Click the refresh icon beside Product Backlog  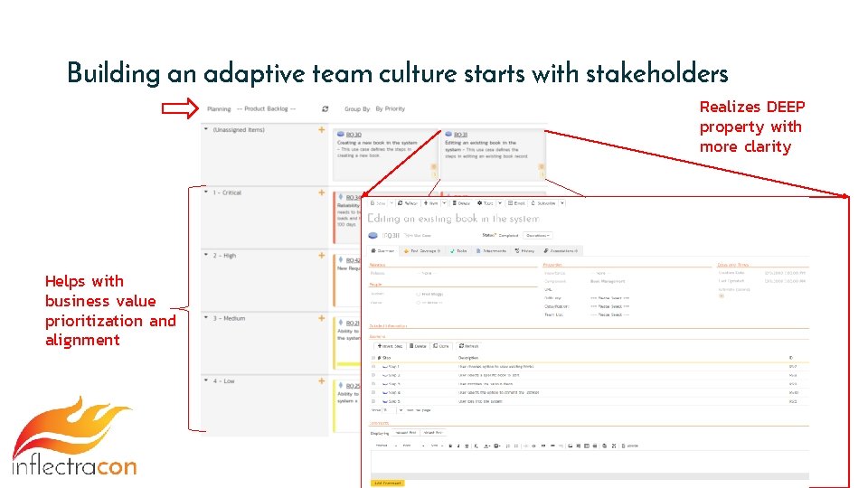click(x=325, y=109)
